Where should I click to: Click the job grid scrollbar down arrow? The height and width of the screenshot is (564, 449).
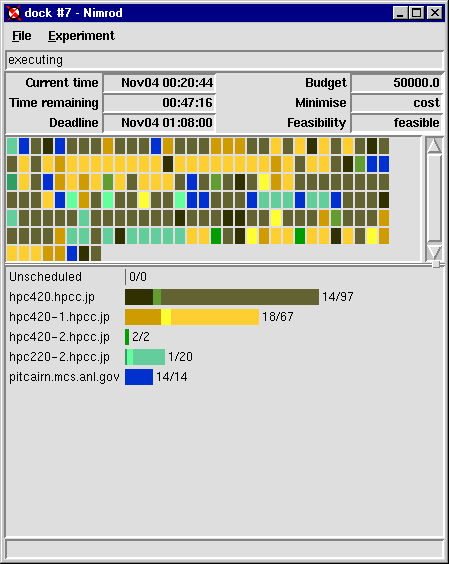coord(434,252)
